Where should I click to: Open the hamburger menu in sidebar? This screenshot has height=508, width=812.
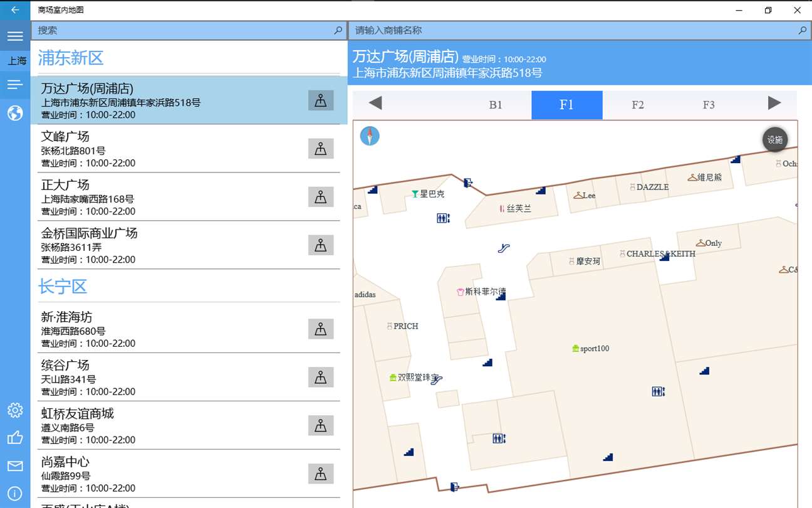click(x=15, y=36)
